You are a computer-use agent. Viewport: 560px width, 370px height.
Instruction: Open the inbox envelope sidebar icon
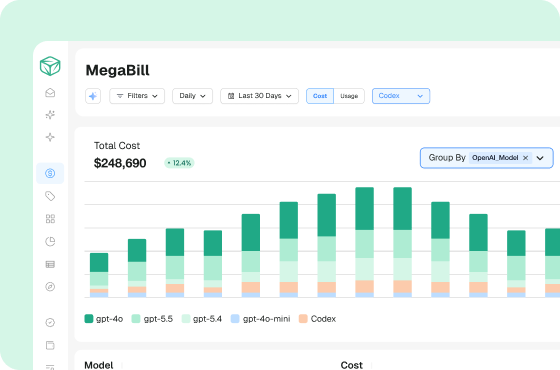(50, 92)
